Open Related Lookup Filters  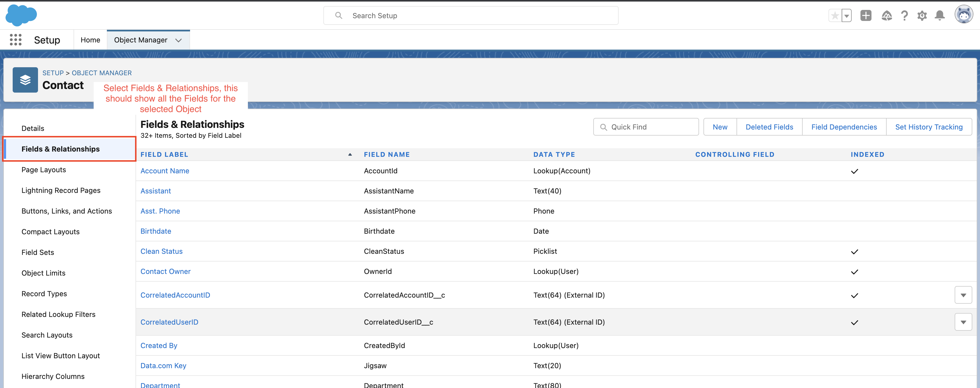tap(59, 314)
